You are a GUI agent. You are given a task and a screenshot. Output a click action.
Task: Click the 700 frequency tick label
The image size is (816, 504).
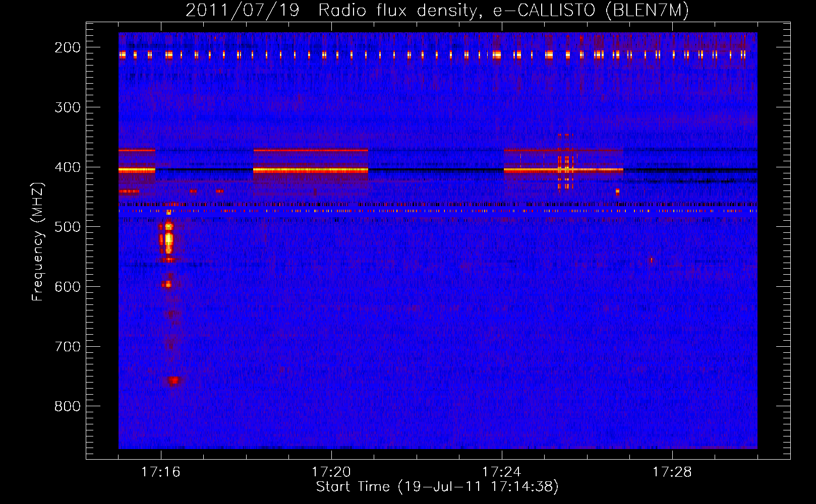coord(68,347)
